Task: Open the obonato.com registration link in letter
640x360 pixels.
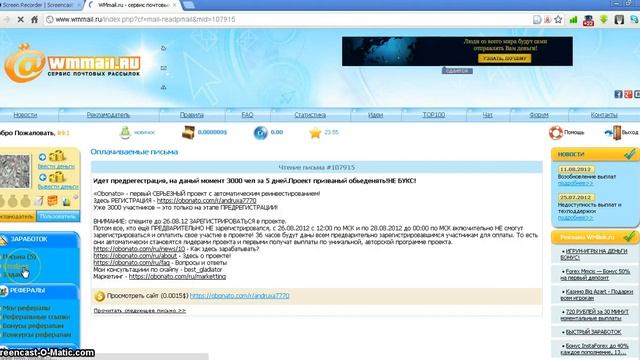Action: coord(207,201)
